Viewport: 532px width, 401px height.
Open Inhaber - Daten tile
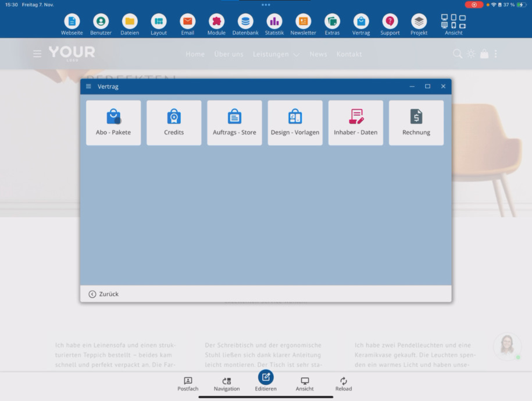coord(356,123)
